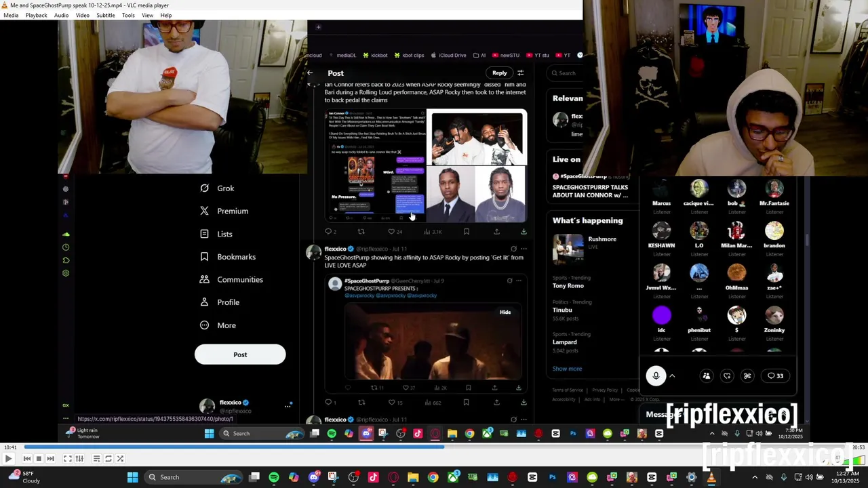Viewport: 868px width, 488px height.
Task: Expand the system tray hidden icons arrow
Action: coord(755,477)
